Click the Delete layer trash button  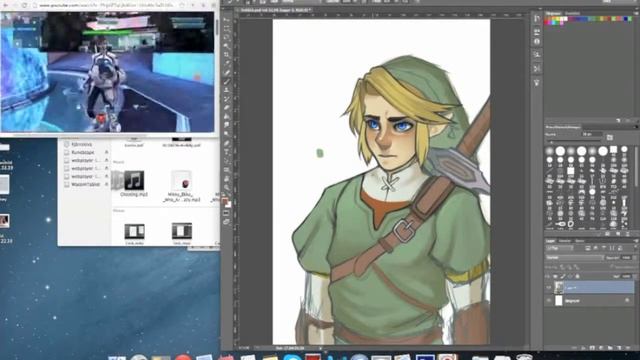628,348
